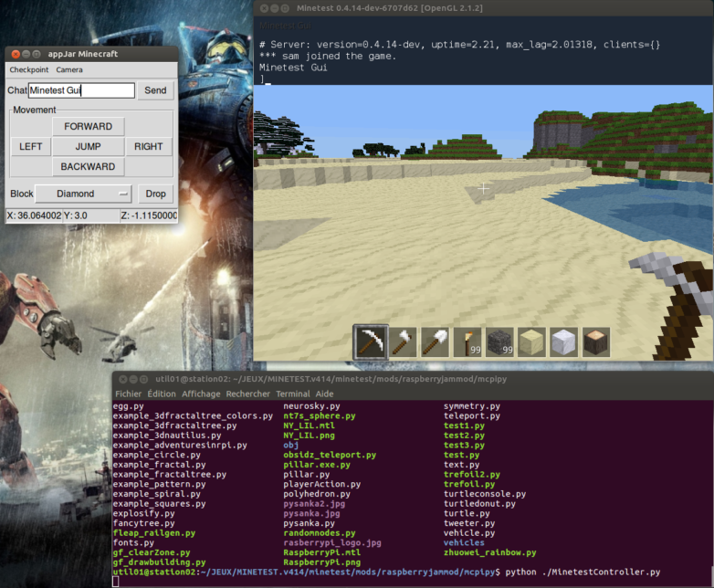Open the terminal Affichage menu
Screen dimensions: 714x588
pyautogui.click(x=201, y=394)
